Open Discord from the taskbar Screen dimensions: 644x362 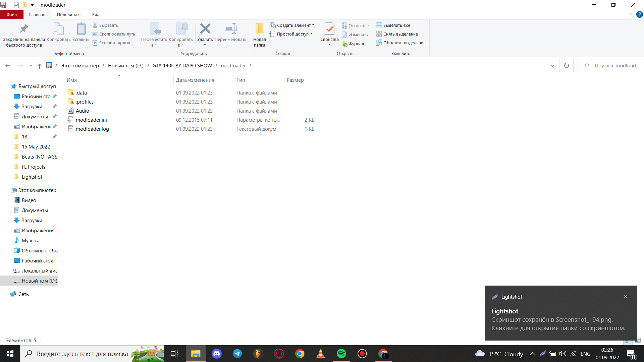point(217,354)
